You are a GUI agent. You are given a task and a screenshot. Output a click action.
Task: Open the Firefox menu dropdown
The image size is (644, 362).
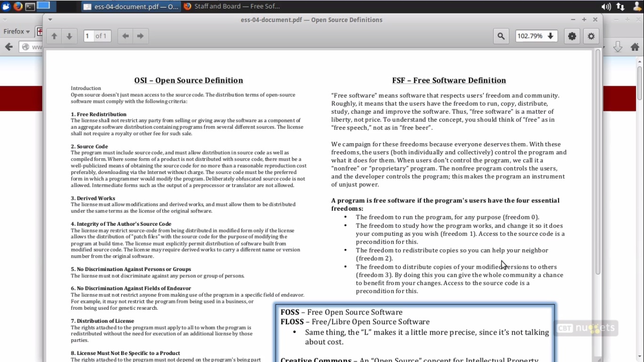pos(17,32)
